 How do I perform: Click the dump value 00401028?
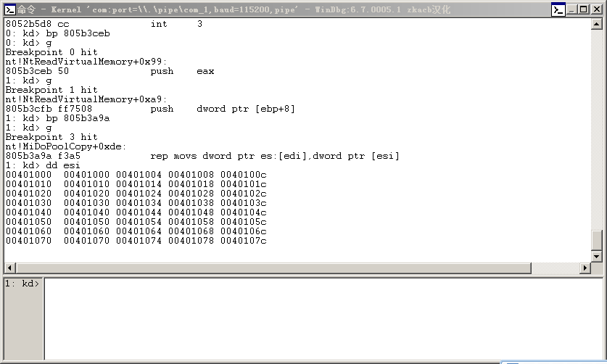[191, 194]
